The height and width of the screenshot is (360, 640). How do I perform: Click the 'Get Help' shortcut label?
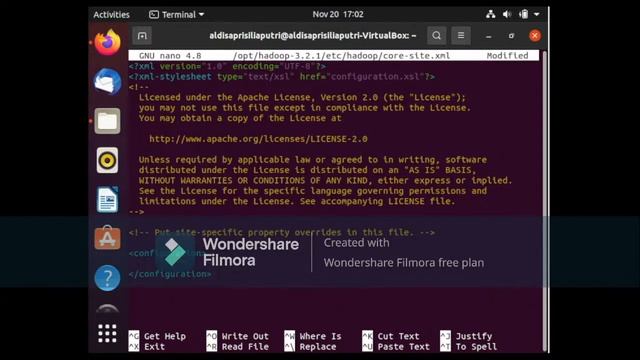point(165,336)
